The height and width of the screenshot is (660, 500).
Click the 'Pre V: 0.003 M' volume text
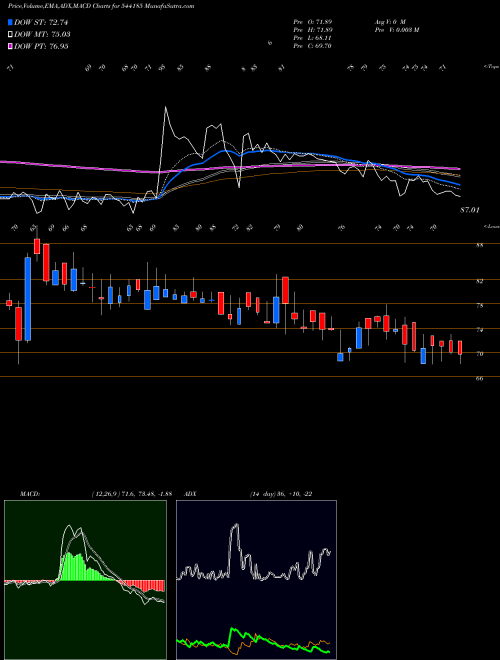396,30
